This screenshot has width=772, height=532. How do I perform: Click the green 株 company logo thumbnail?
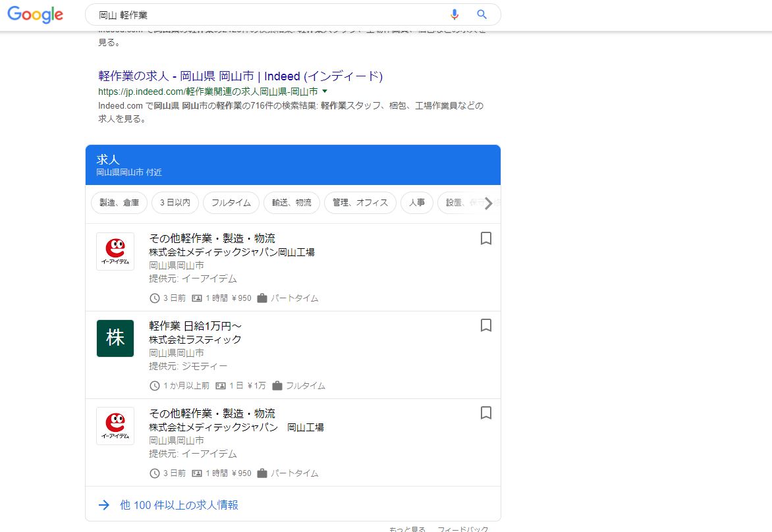pos(115,338)
